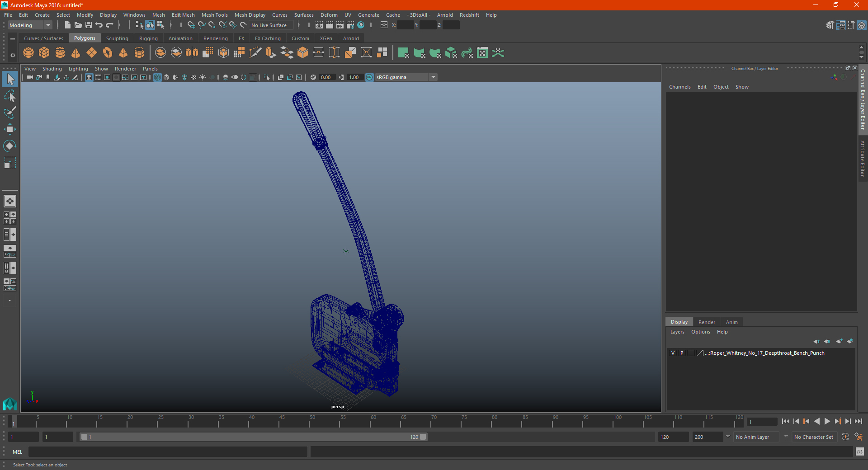Screen dimensions: 868x470
Task: Activate the Select tool in the toolbox
Action: [10, 80]
